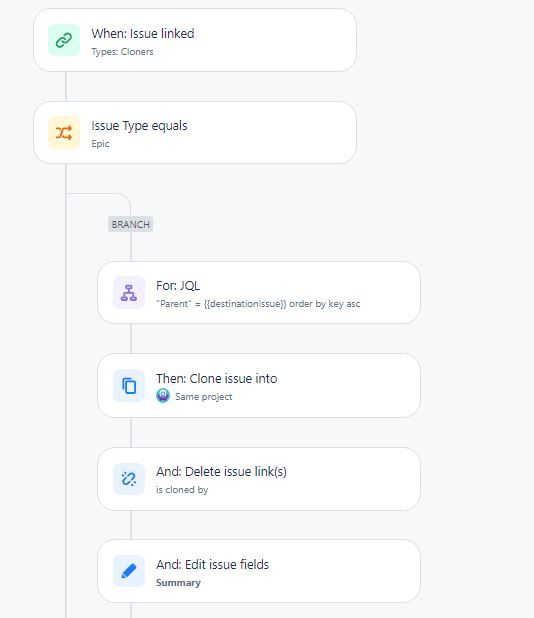Open the 'Then: Clone issue into' action
The image size is (534, 618).
coord(259,385)
